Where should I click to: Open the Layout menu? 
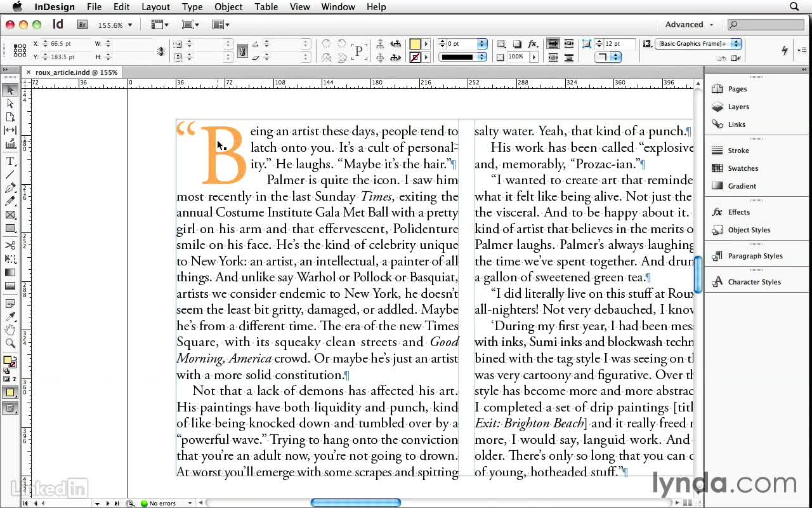click(155, 7)
